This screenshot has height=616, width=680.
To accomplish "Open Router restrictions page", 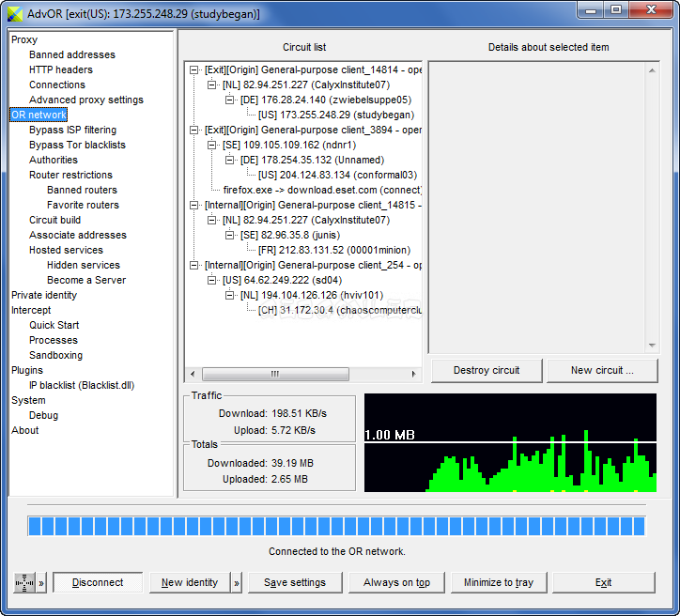I will point(70,176).
